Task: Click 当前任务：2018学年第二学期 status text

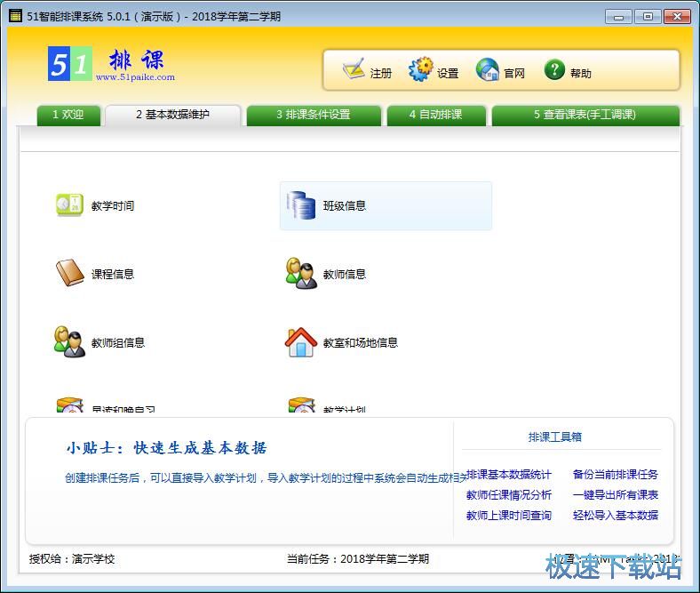Action: point(358,559)
